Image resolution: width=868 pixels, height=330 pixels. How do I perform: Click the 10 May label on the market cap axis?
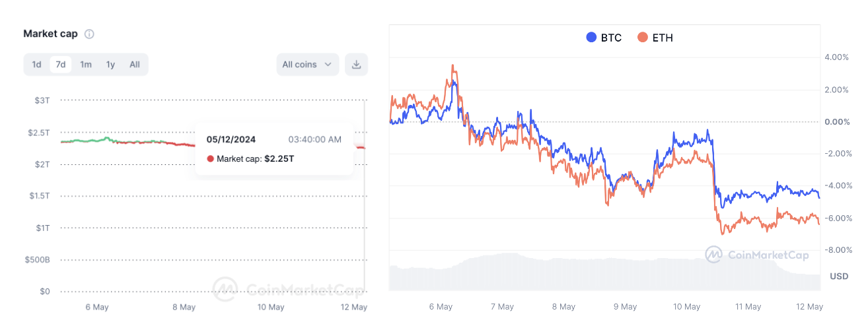271,307
